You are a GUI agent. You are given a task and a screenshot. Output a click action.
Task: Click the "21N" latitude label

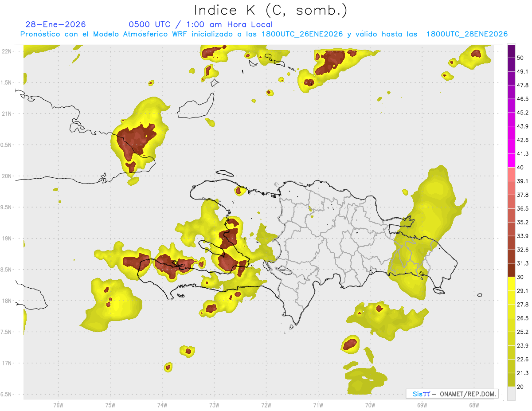tap(7, 114)
